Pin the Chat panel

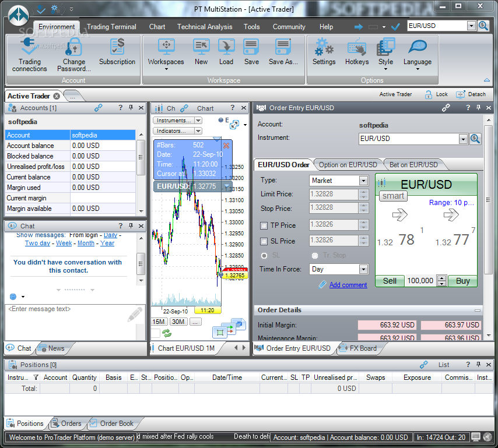131,225
